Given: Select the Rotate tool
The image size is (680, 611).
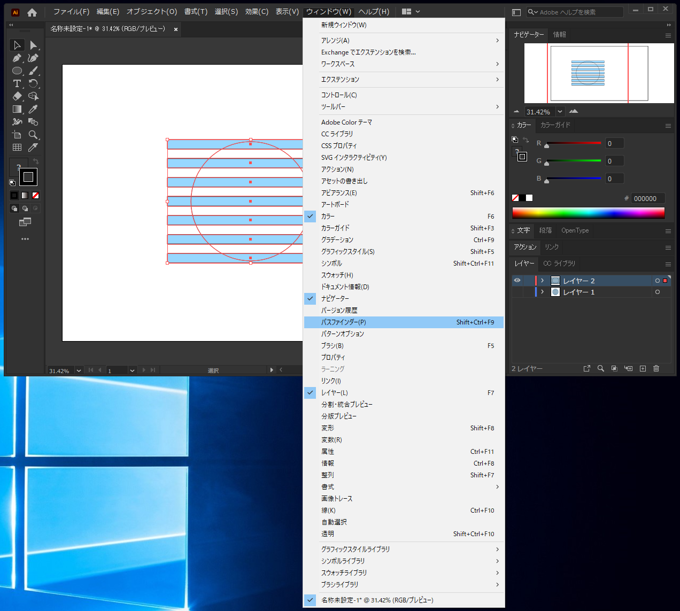Looking at the screenshot, I should click(33, 83).
